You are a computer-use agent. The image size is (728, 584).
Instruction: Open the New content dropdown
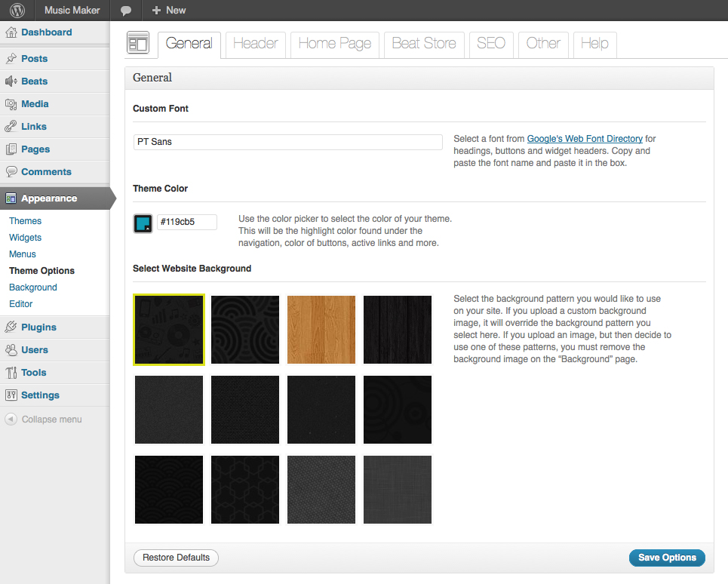[x=169, y=11]
